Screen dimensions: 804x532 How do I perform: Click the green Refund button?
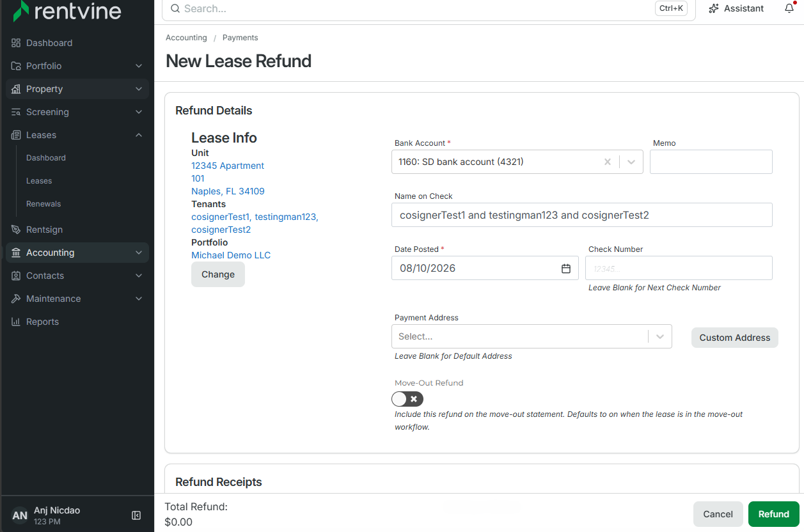[774, 514]
